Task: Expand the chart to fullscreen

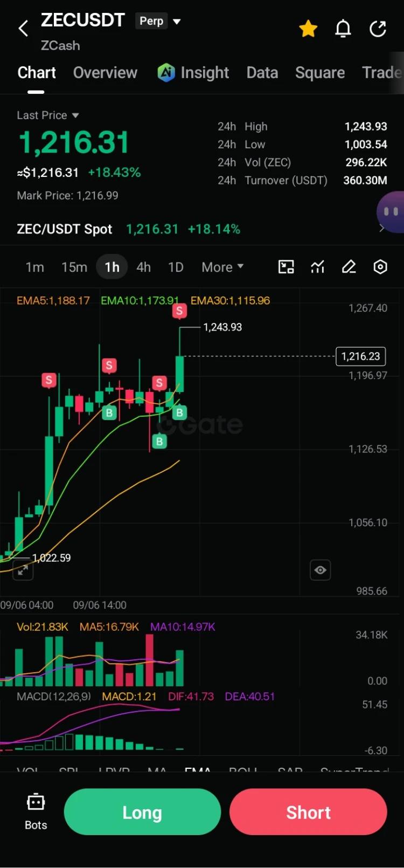Action: click(23, 570)
